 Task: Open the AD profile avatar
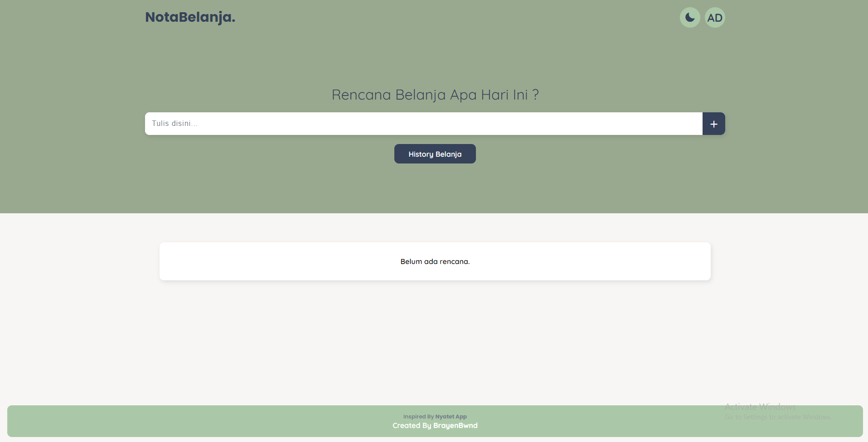[715, 18]
